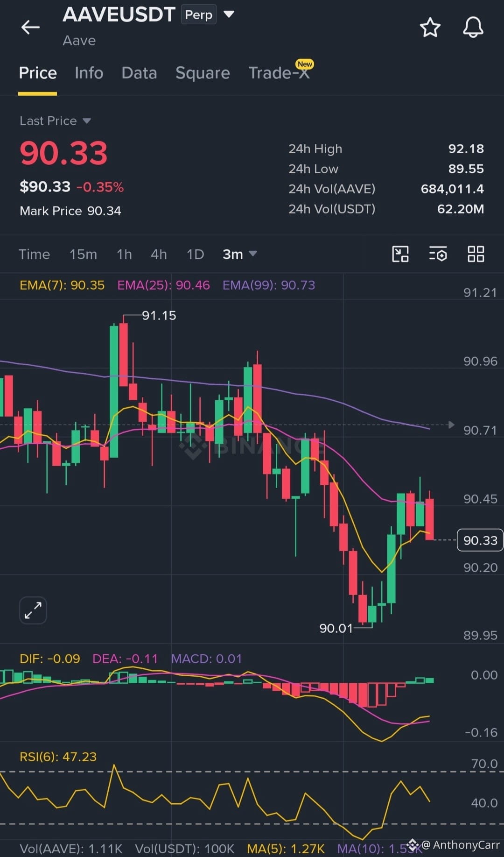Tap the 90.71 price axis label
Image resolution: width=504 pixels, height=857 pixels.
[x=480, y=430]
